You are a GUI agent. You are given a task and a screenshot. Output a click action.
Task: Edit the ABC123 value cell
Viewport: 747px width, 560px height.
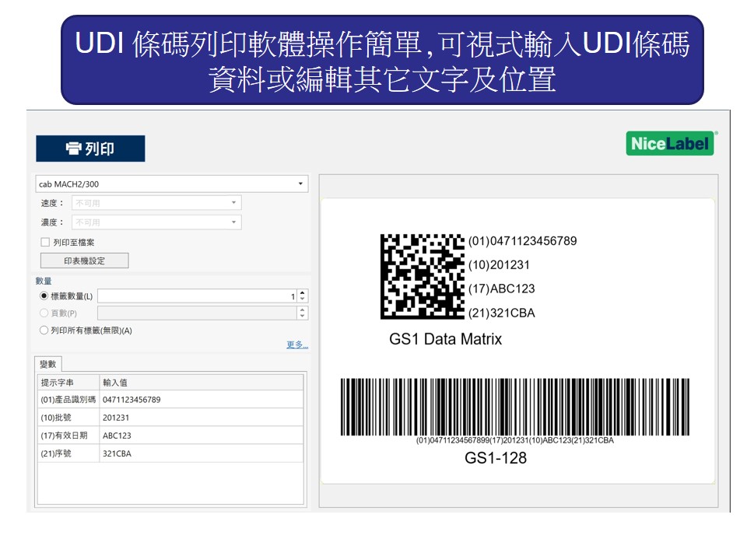coord(202,436)
